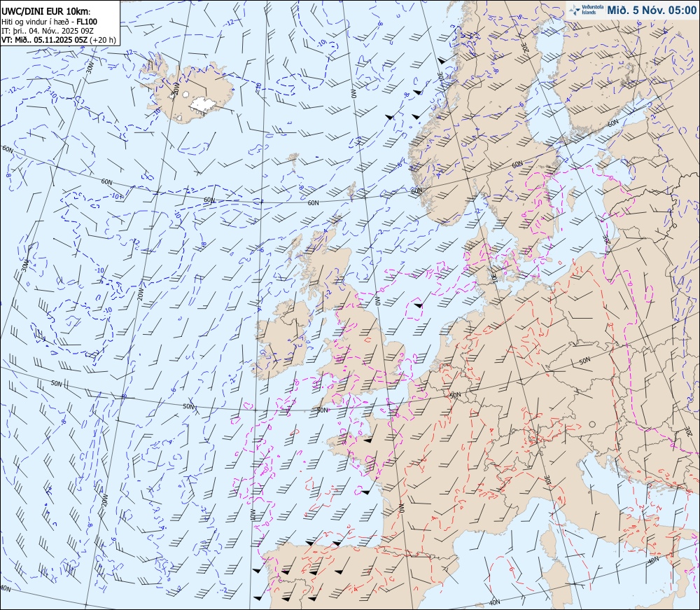Screen dimensions: 700x610
Task: Click the "Mið. 5 Nóv. 05:00" timestamp
Action: tap(651, 11)
